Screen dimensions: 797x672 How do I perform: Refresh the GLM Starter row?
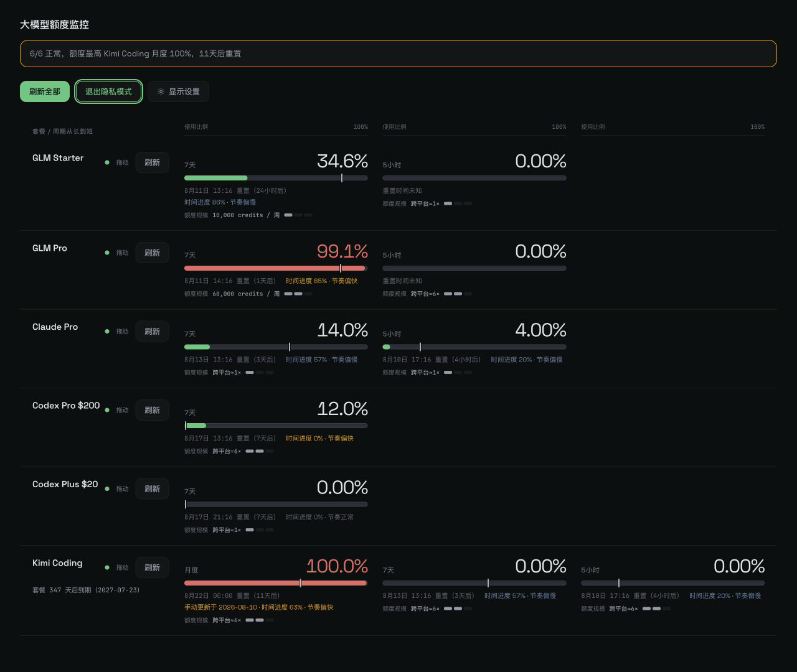tap(152, 162)
